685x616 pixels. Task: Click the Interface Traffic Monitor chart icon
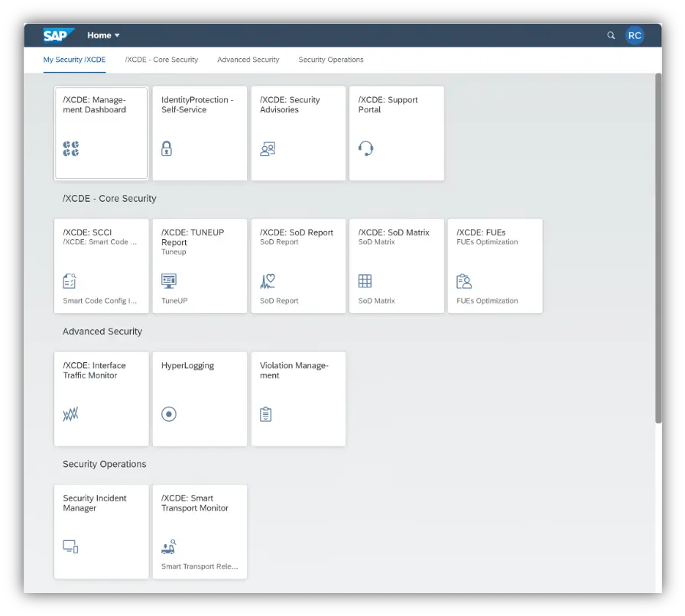pyautogui.click(x=70, y=413)
